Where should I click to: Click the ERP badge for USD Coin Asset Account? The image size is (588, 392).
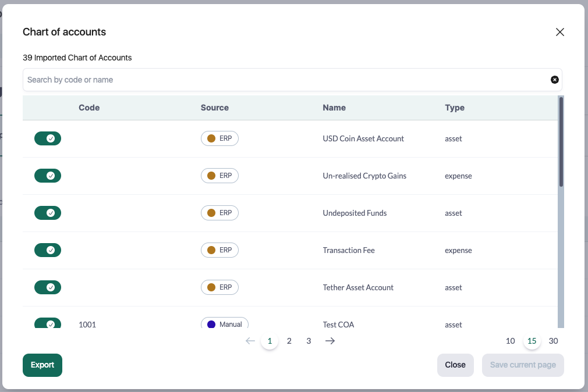tap(219, 138)
